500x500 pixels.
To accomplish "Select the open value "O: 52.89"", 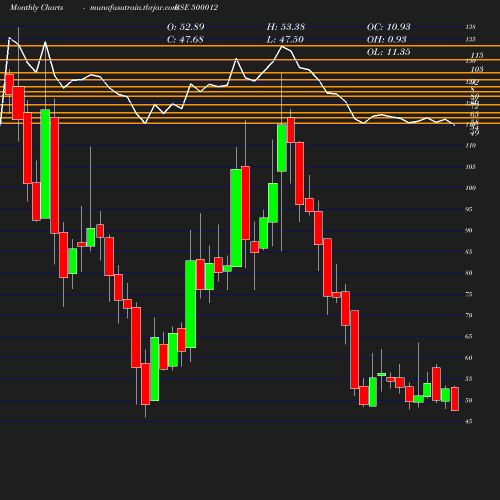I will pos(186,27).
